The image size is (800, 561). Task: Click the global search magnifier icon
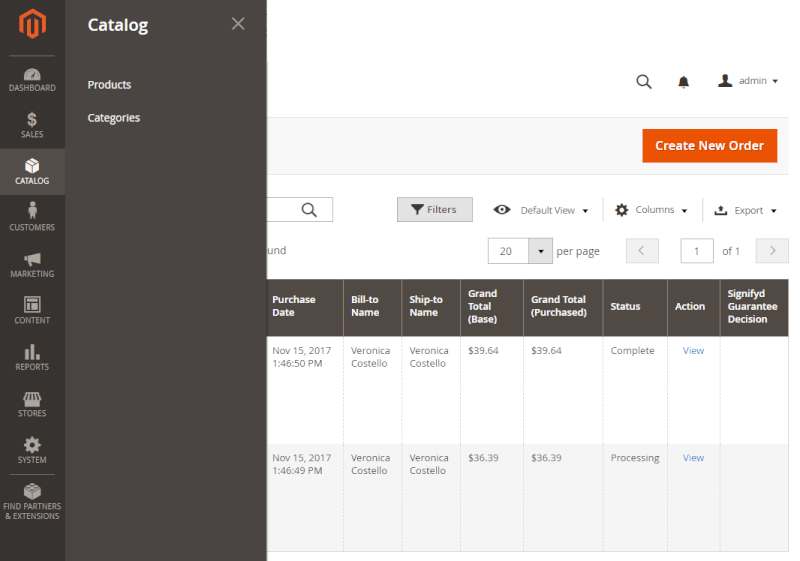[644, 82]
